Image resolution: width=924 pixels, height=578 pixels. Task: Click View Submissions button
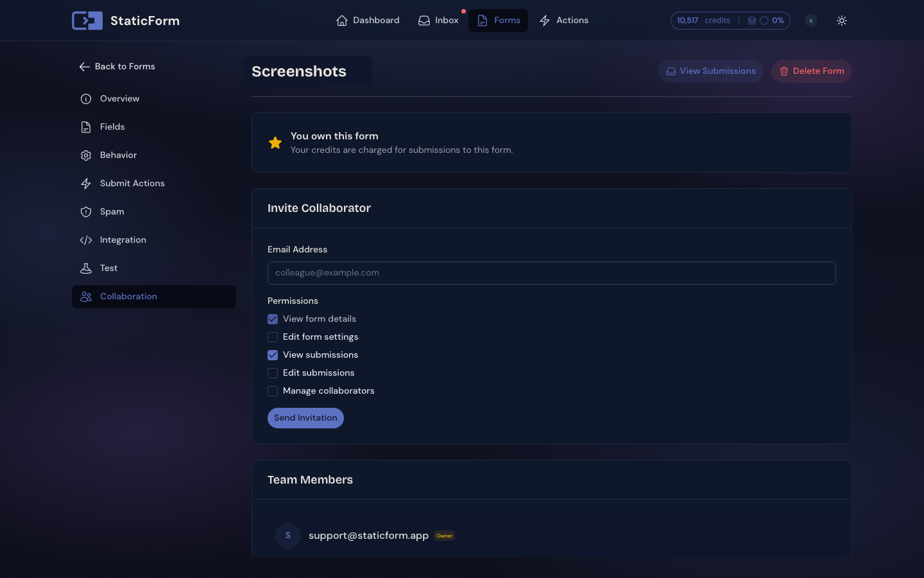coord(711,71)
